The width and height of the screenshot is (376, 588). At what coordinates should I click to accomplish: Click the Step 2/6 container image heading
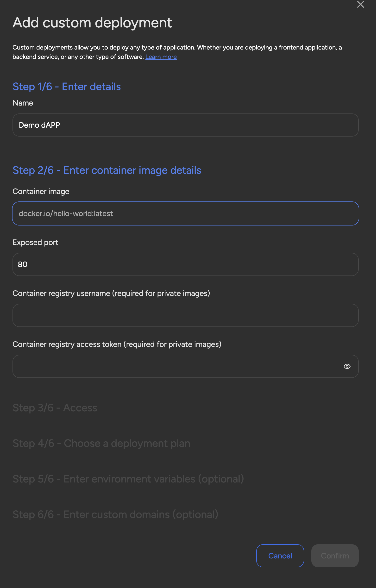point(107,170)
